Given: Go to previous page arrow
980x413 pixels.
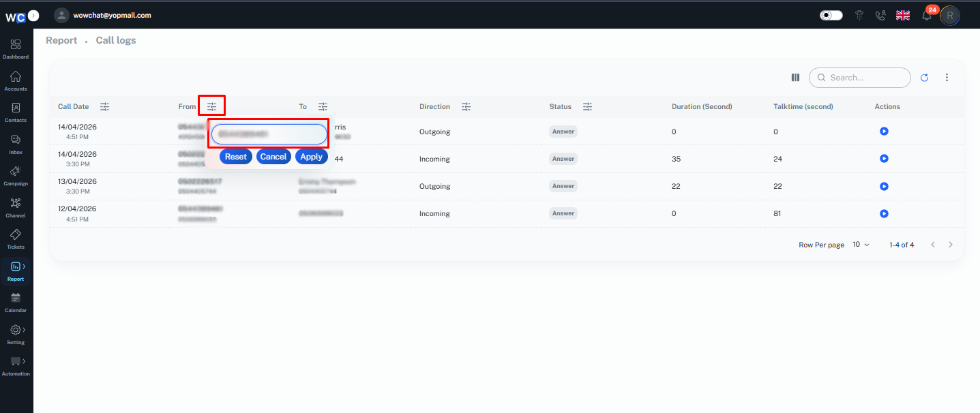Looking at the screenshot, I should (933, 245).
